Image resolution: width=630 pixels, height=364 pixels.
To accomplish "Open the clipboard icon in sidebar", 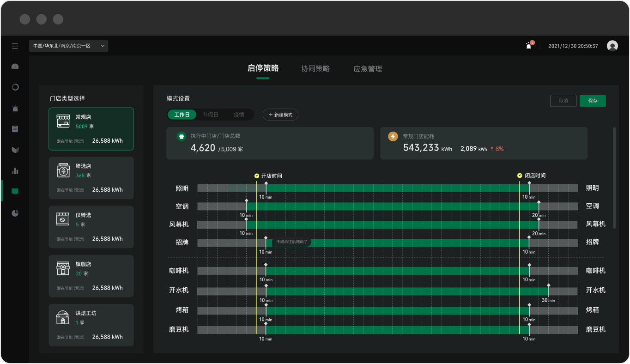I will [15, 129].
